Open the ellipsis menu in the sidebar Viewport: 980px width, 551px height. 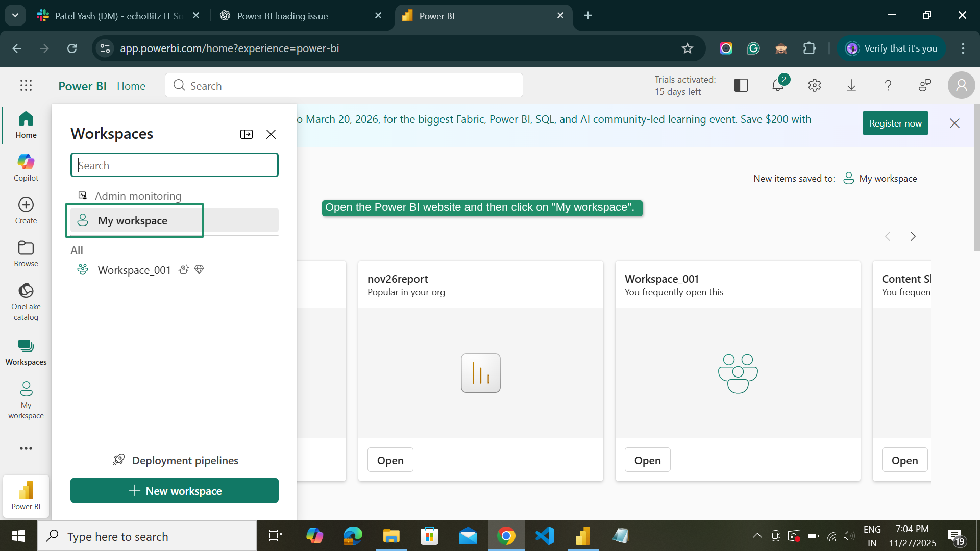(x=26, y=448)
